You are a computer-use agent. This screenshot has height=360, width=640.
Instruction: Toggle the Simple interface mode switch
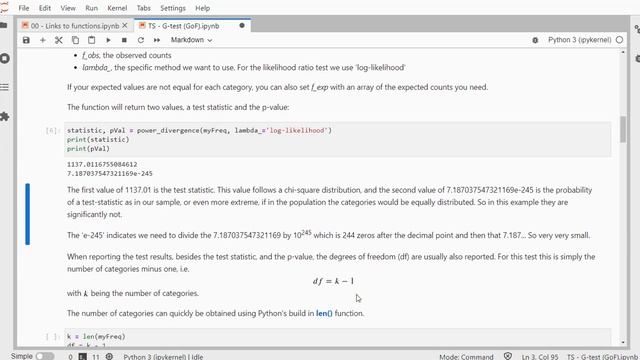click(45, 356)
